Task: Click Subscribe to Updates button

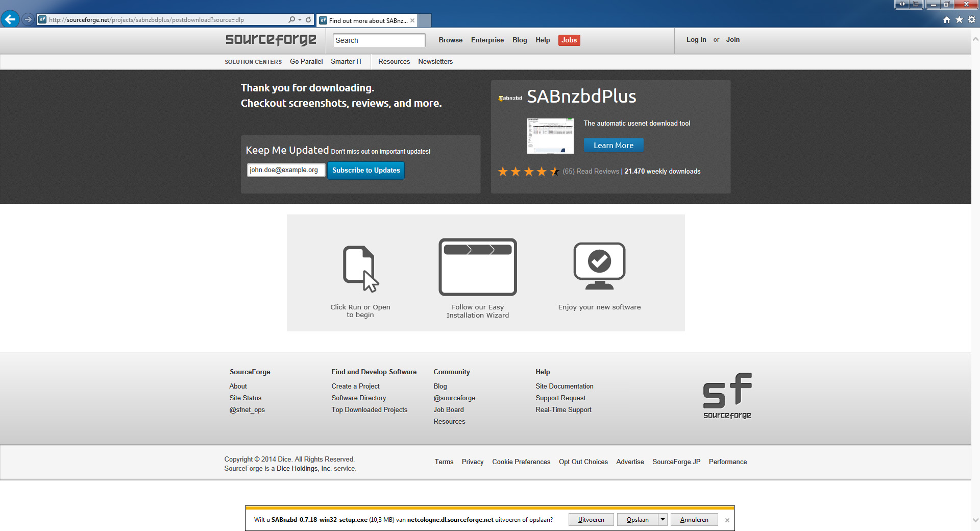Action: coord(366,171)
